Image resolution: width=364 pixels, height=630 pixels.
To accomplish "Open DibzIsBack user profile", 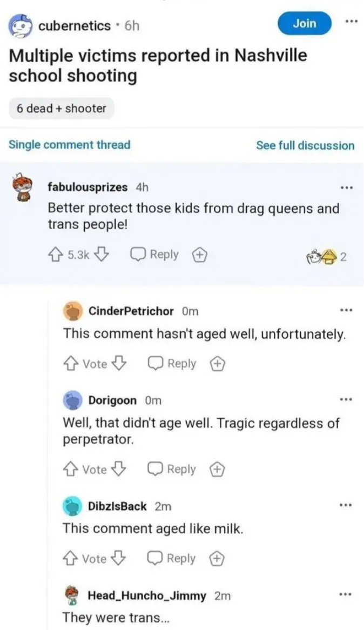I will pos(117,506).
